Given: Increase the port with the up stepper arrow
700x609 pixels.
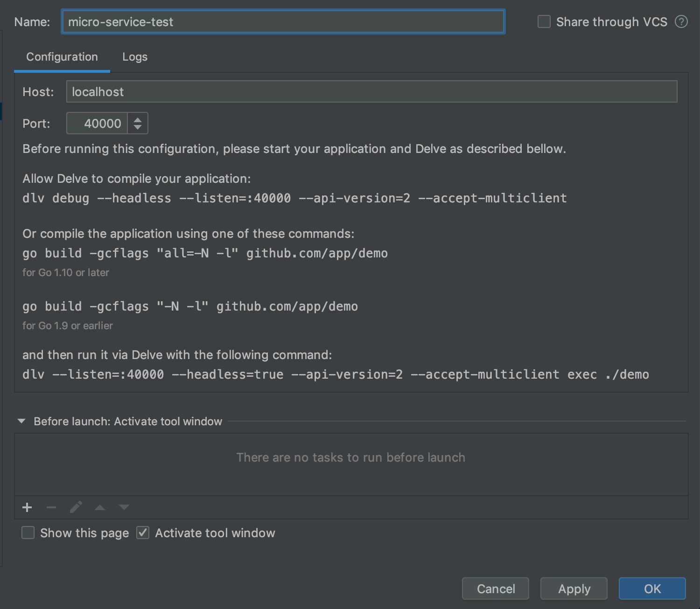Looking at the screenshot, I should pos(138,119).
